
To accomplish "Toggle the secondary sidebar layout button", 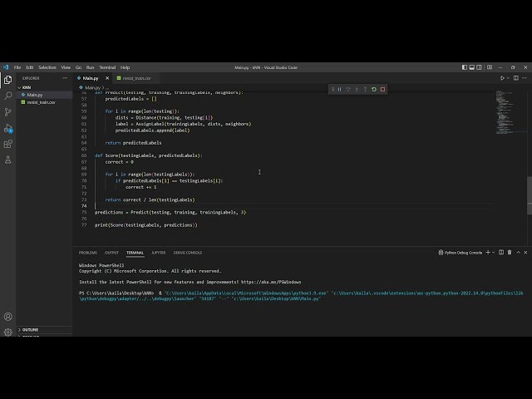I will pos(479,67).
